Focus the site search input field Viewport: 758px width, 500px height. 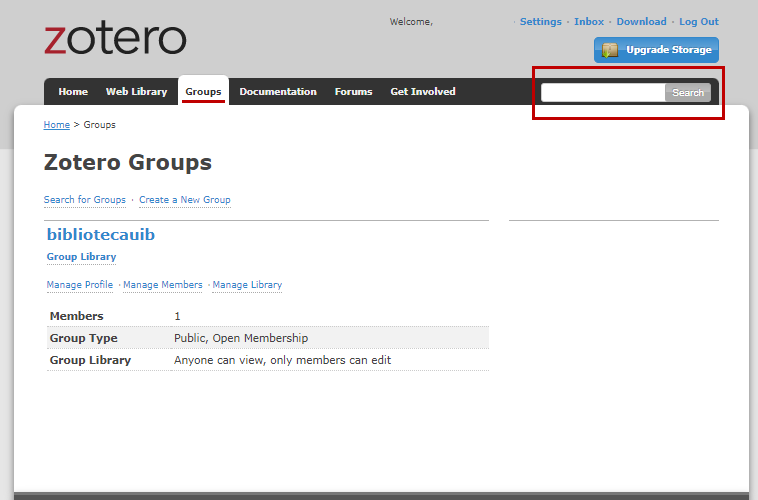[x=603, y=92]
